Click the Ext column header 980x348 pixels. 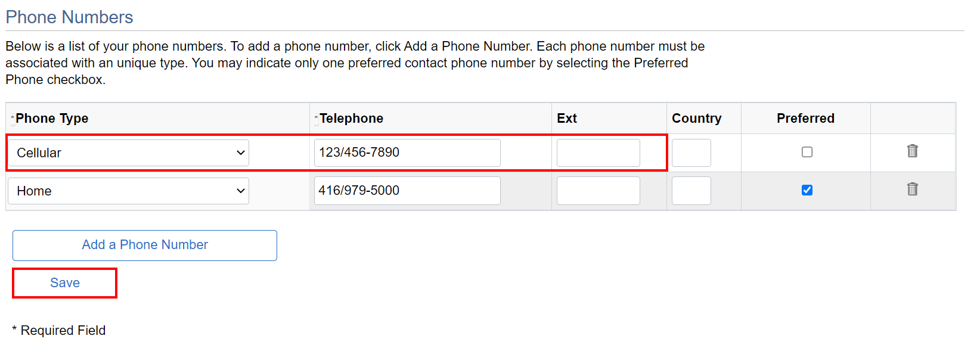[x=566, y=118]
